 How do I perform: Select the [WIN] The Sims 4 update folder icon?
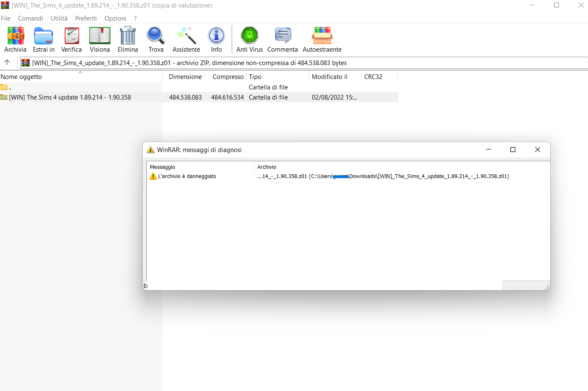[x=4, y=97]
